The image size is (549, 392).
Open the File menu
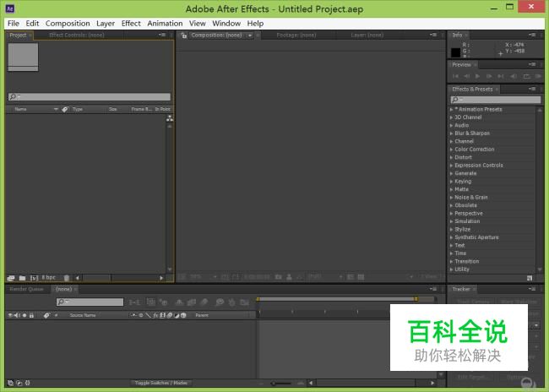tap(14, 24)
